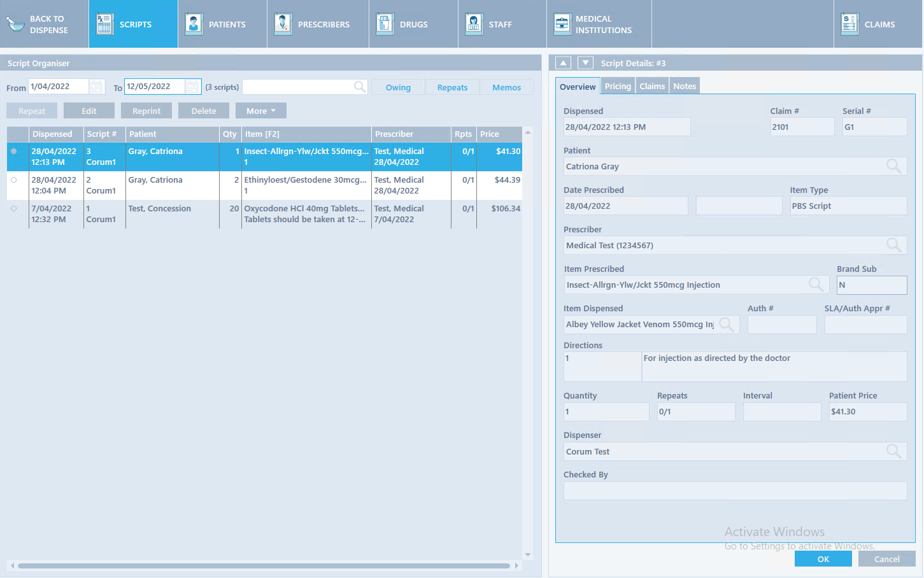924x578 pixels.
Task: Open the Claims section icon
Action: pyautogui.click(x=849, y=24)
